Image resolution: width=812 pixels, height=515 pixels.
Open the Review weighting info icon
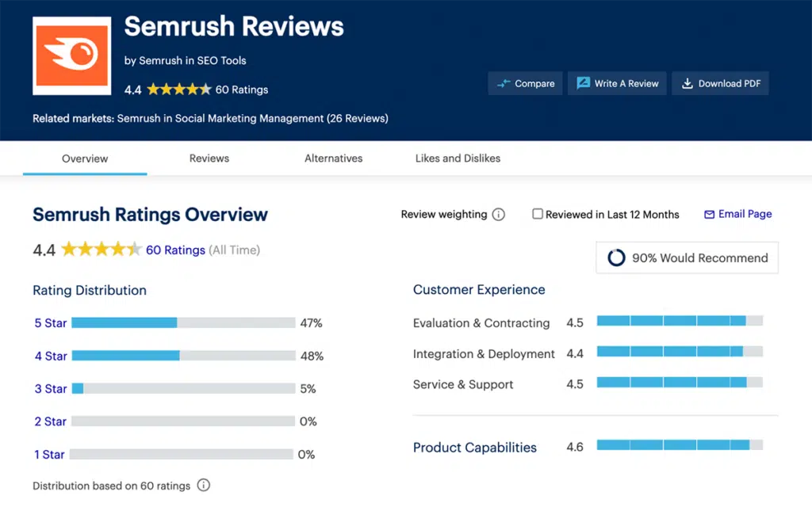[499, 214]
